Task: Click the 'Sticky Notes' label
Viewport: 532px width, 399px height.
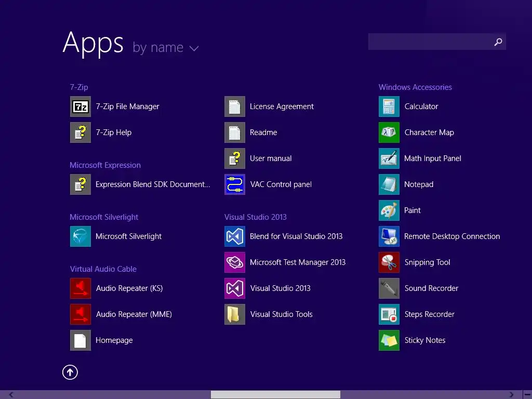Action: [425, 340]
